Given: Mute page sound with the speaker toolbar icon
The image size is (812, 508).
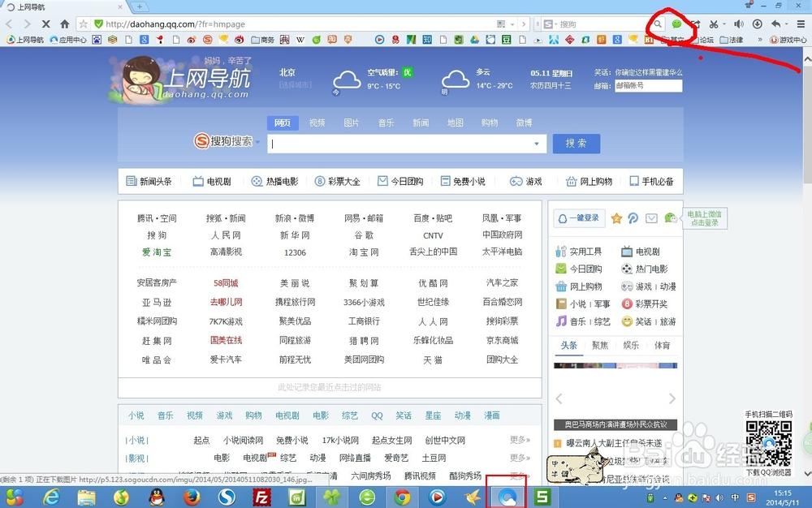Looking at the screenshot, I should pos(739,24).
